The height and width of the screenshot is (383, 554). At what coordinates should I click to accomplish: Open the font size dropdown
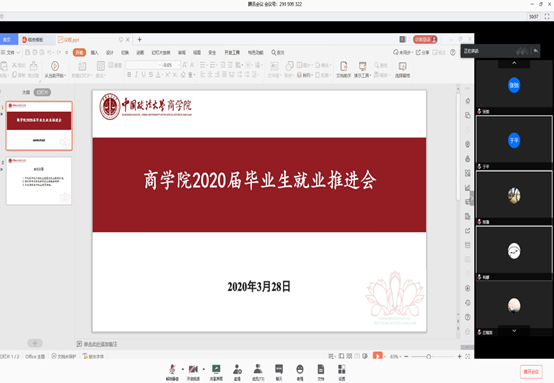point(178,65)
